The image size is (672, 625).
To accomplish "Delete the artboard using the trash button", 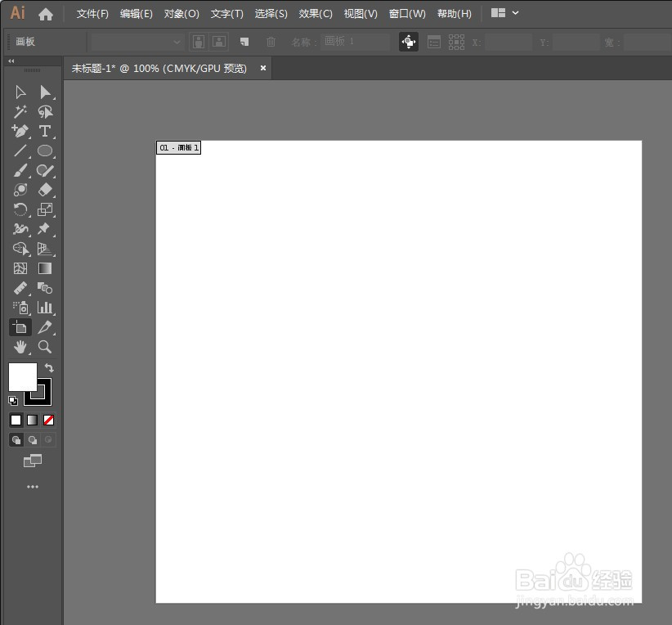I will [x=271, y=42].
